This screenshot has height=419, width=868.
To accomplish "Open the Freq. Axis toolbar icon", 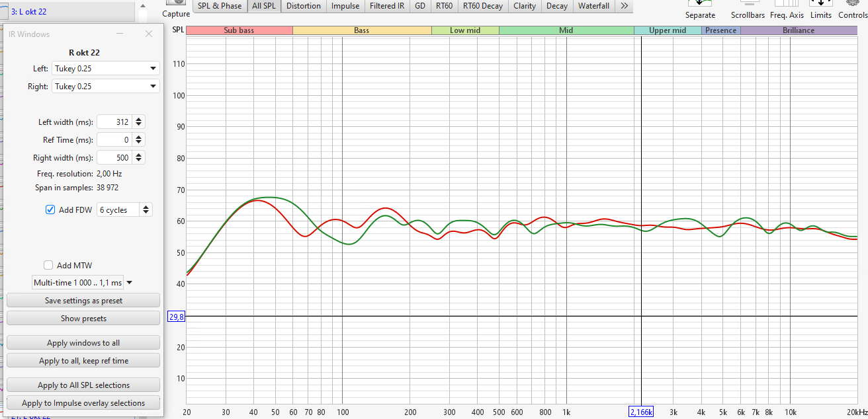I will coord(787,3).
